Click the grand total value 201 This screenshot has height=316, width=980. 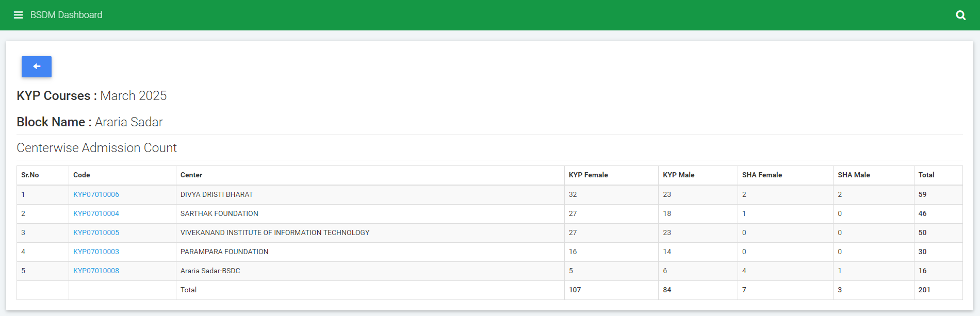click(x=924, y=290)
